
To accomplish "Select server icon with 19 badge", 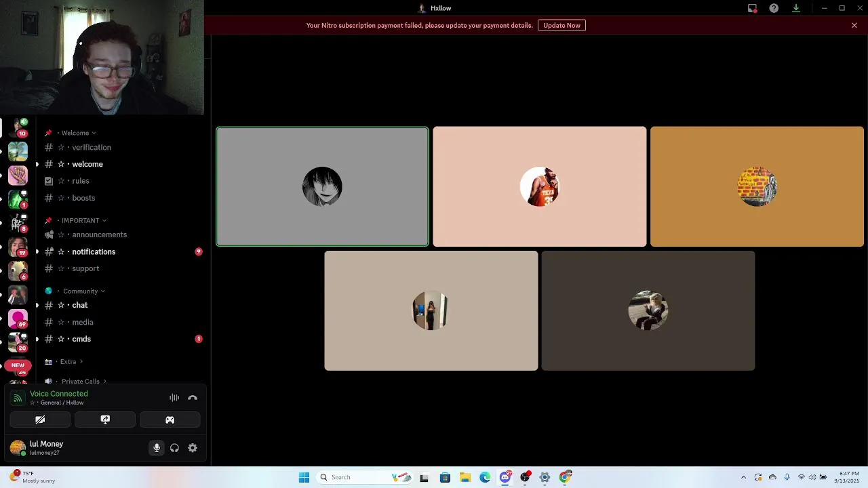I will pos(18,247).
